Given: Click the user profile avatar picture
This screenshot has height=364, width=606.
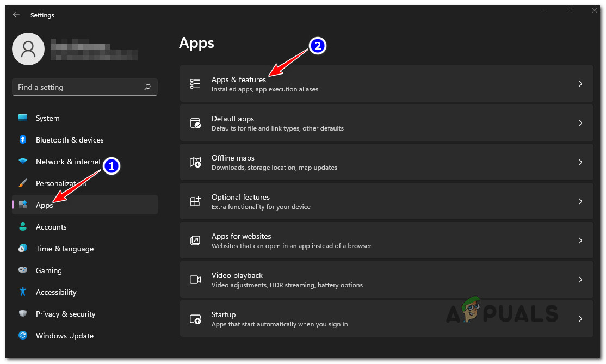Looking at the screenshot, I should pos(28,49).
